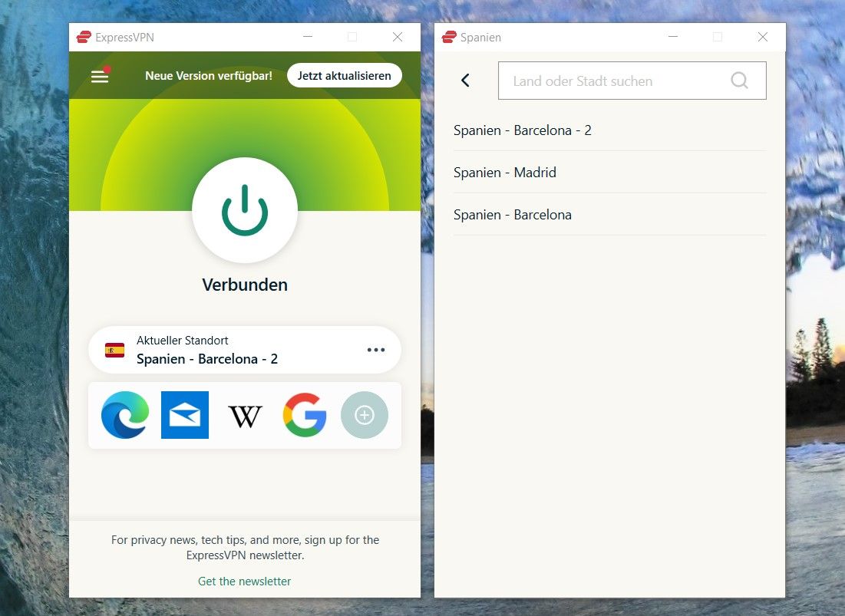The width and height of the screenshot is (845, 616).
Task: Close the Spanien location window
Action: click(x=763, y=37)
